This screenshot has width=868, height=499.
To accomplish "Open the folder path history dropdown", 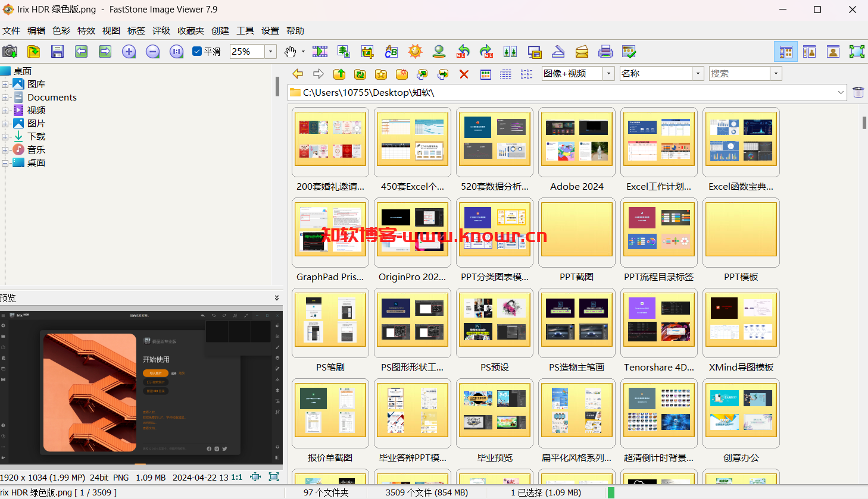I will (x=841, y=92).
